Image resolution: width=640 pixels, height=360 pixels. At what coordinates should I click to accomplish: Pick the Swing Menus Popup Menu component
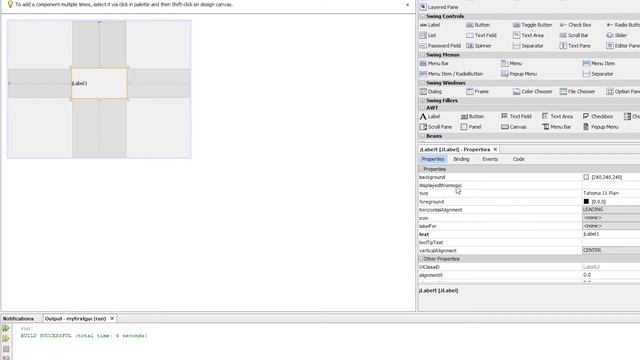click(519, 74)
